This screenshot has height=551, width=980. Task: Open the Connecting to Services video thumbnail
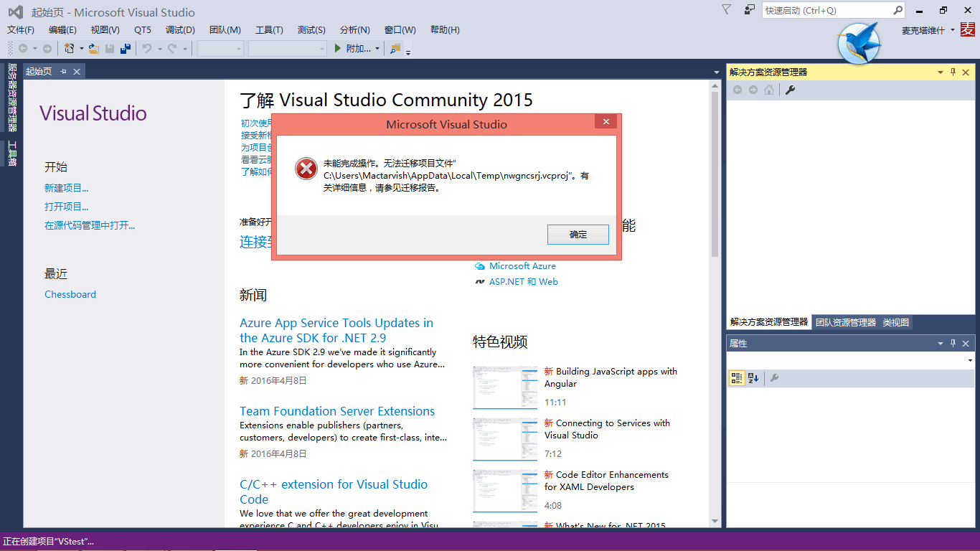click(505, 439)
